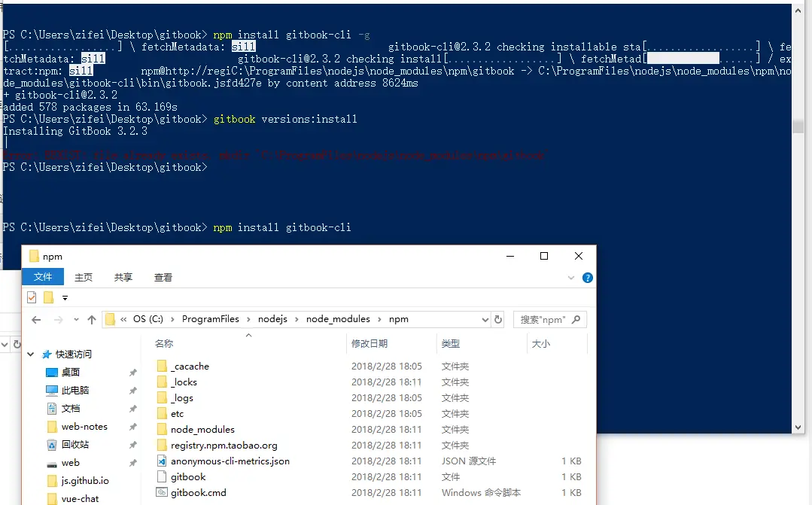812x505 pixels.
Task: Unpin 桌面 using its pin icon
Action: coord(133,373)
